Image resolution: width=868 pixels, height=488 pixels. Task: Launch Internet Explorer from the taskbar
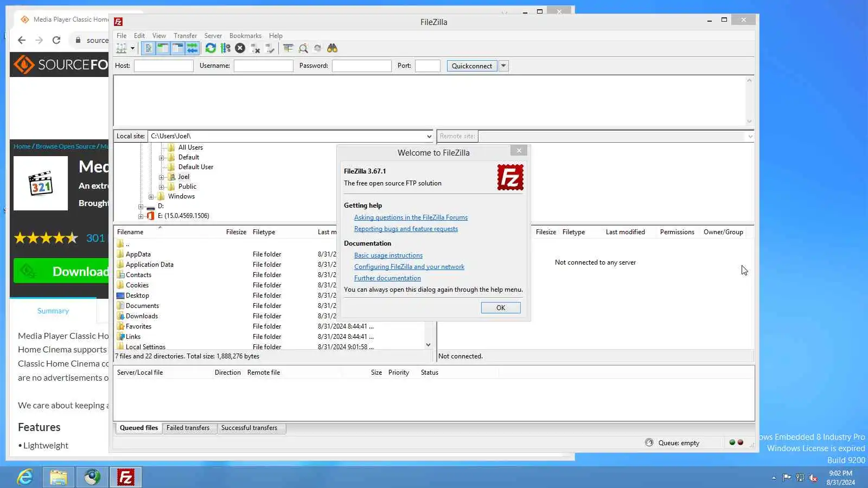[x=25, y=477]
